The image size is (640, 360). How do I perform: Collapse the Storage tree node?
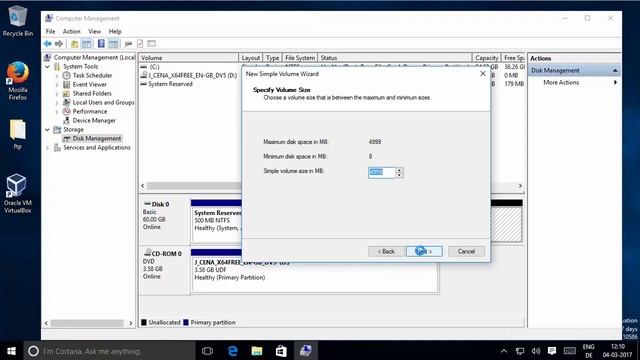[x=47, y=129]
